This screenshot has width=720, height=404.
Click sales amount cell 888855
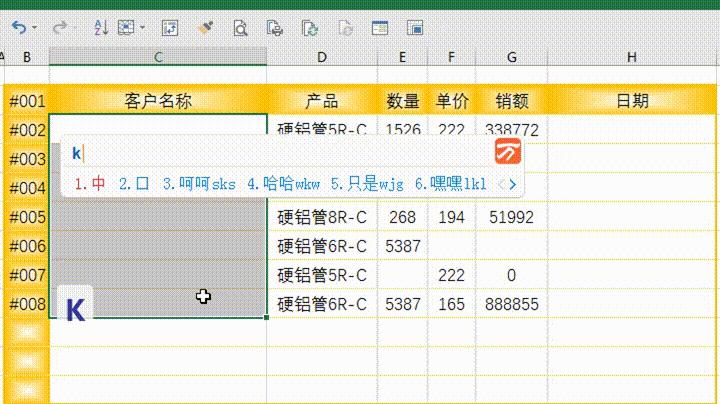(512, 303)
